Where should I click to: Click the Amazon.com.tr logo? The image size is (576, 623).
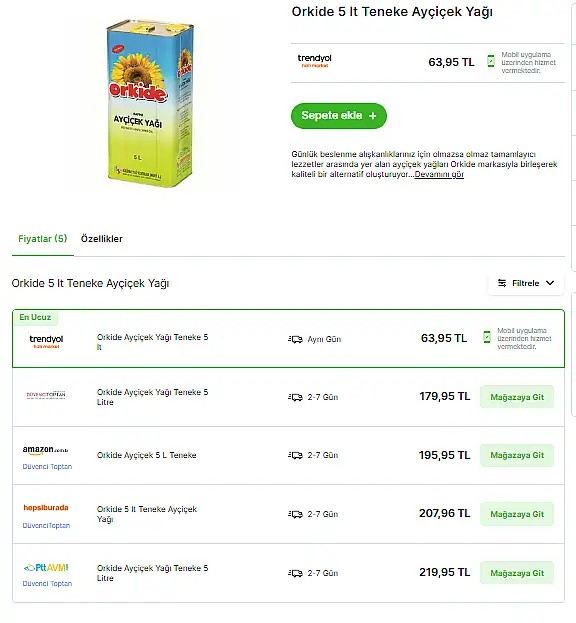[x=46, y=450]
